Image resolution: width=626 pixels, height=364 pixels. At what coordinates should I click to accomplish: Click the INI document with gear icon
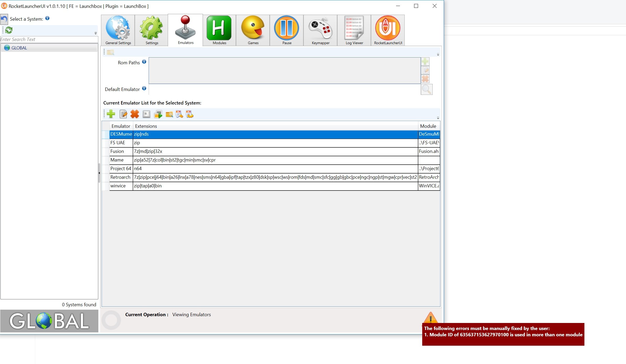point(190,114)
